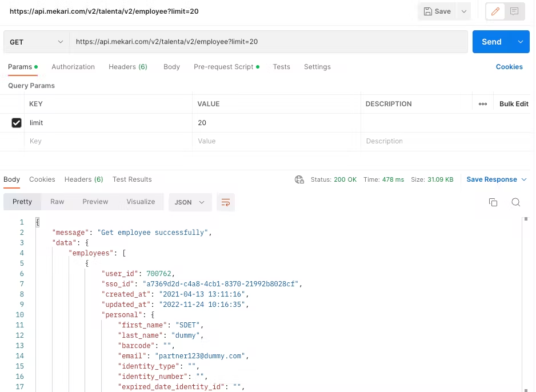Switch to the request Body tab
Image resolution: width=536 pixels, height=392 pixels.
tap(171, 67)
